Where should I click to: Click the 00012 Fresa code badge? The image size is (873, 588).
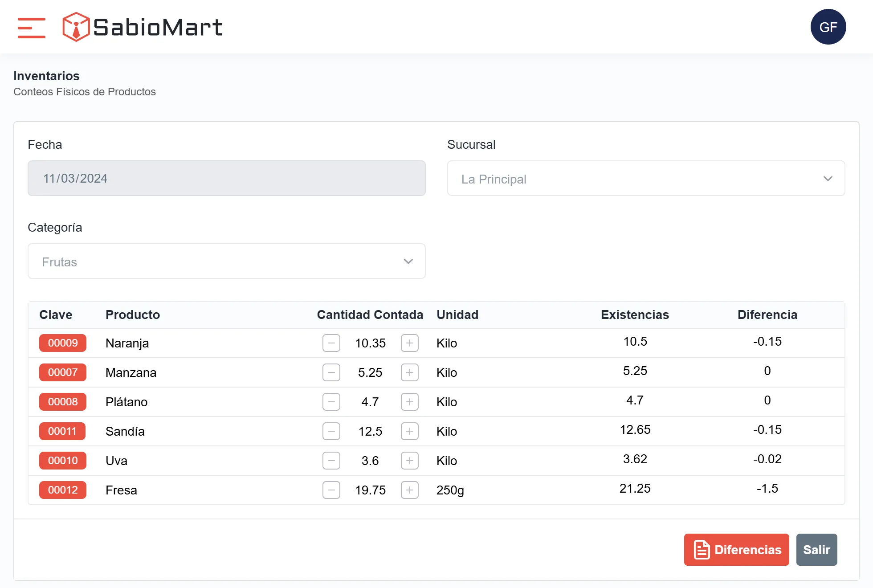tap(63, 490)
